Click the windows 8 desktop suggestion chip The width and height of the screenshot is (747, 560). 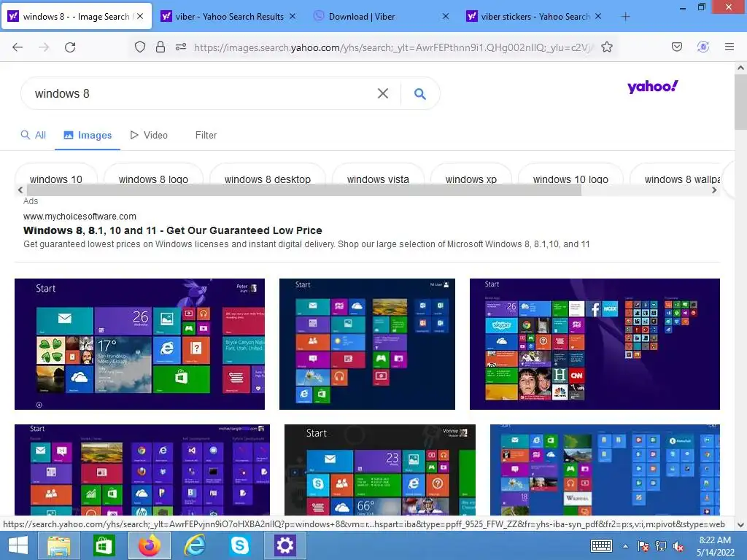click(x=268, y=179)
